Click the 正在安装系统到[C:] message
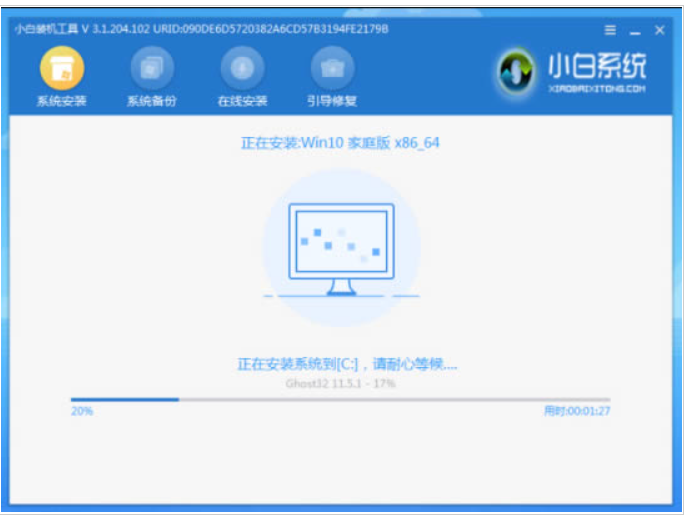Screen dimensions: 684x516 tap(347, 364)
